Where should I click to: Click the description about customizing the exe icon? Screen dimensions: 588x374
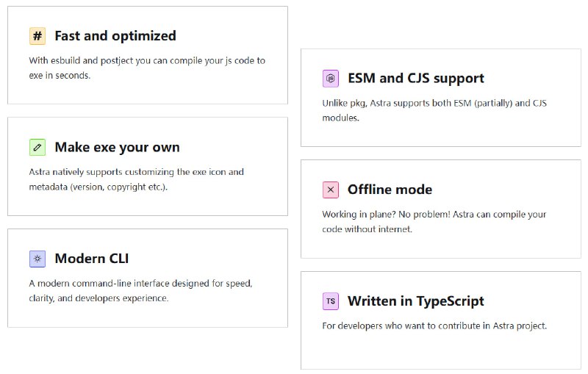pyautogui.click(x=136, y=179)
